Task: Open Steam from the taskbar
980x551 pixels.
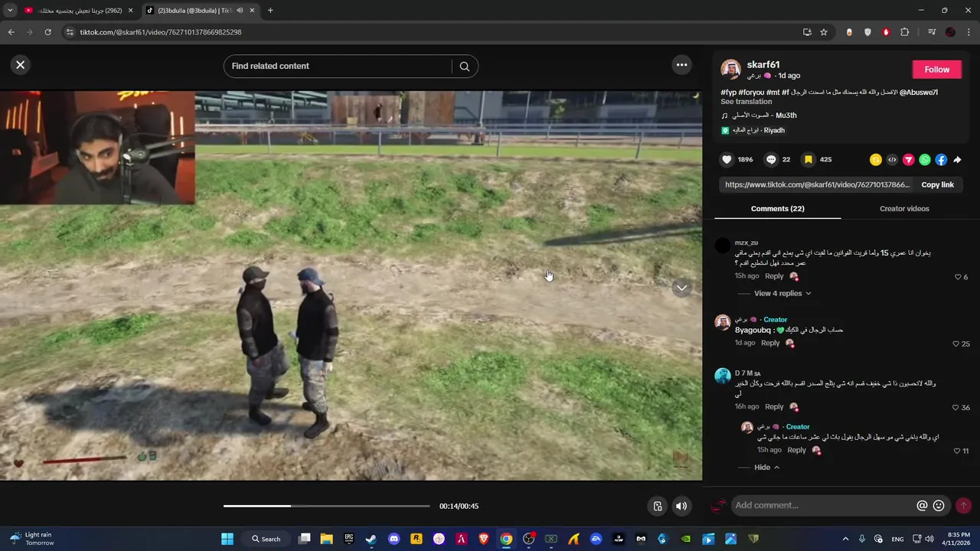Action: [371, 539]
